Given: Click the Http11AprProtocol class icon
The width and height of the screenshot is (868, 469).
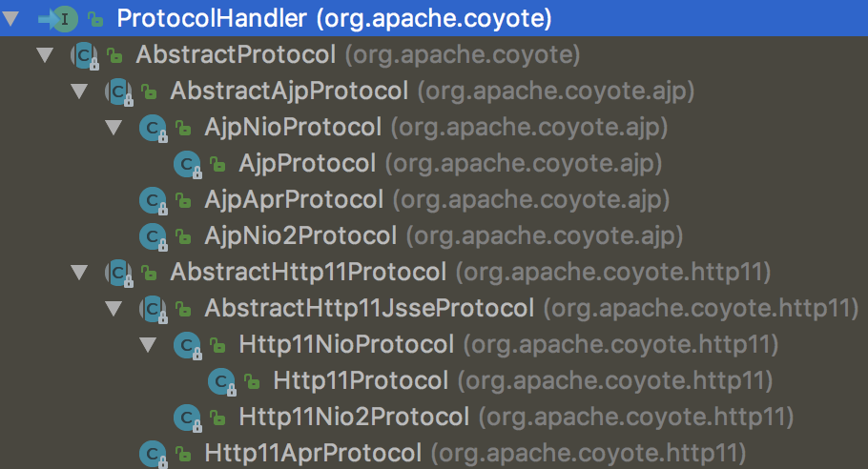Looking at the screenshot, I should point(152,452).
